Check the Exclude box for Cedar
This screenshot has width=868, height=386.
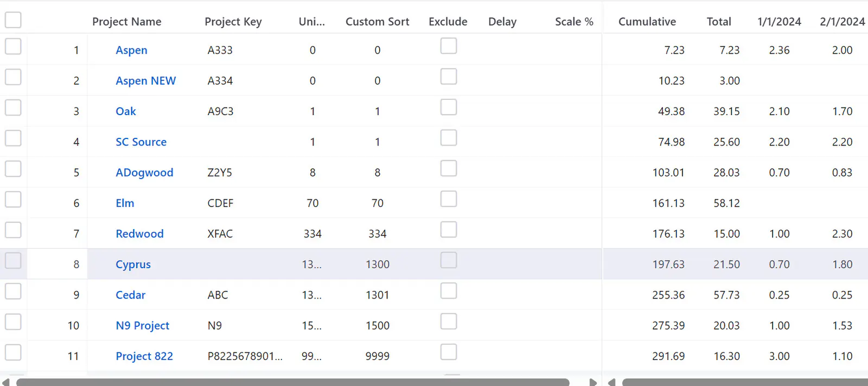coord(449,291)
